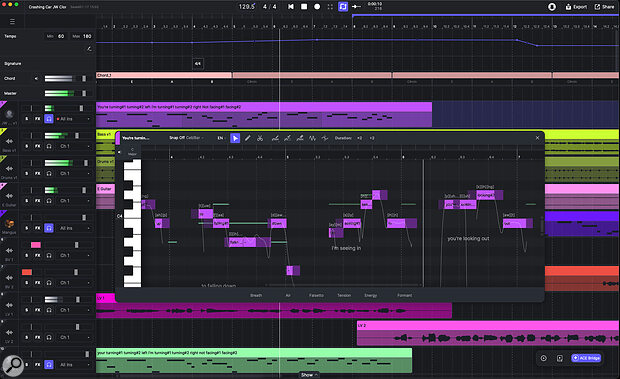Toggle headphones monitoring on Bass v1 track
The image size is (620, 379).
[49, 146]
